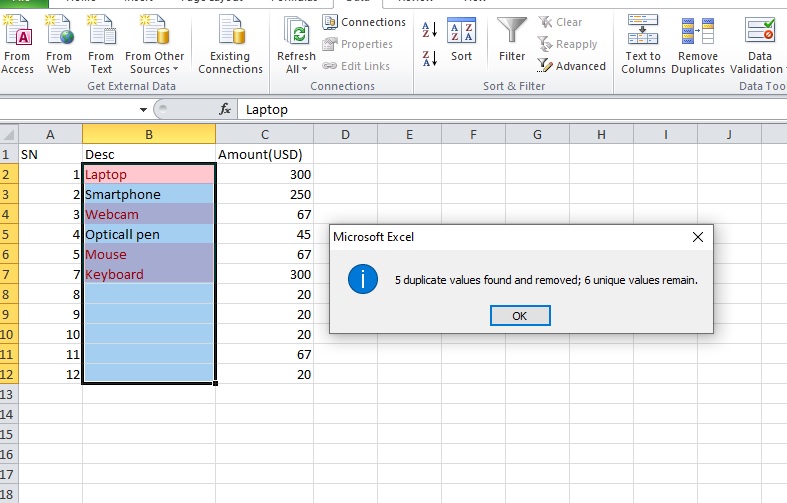Click the SN cell showing 12

click(x=50, y=374)
